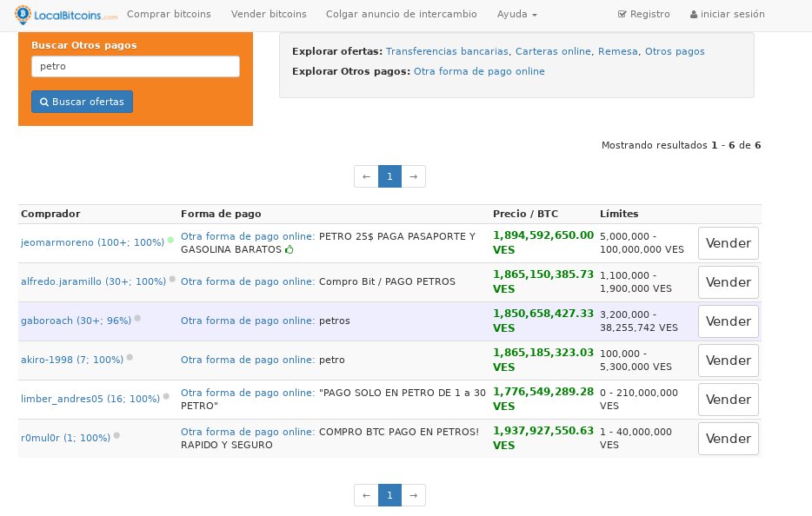The height and width of the screenshot is (516, 812).
Task: Click payment method link in gaboroach's row
Action: point(248,321)
